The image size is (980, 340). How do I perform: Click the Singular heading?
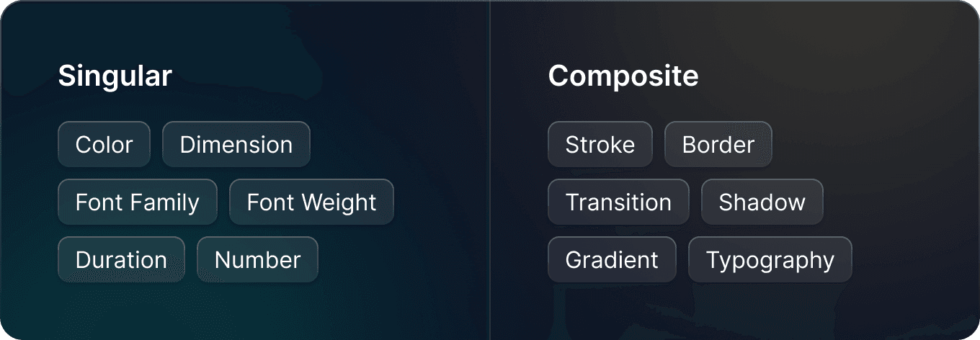[x=115, y=76]
